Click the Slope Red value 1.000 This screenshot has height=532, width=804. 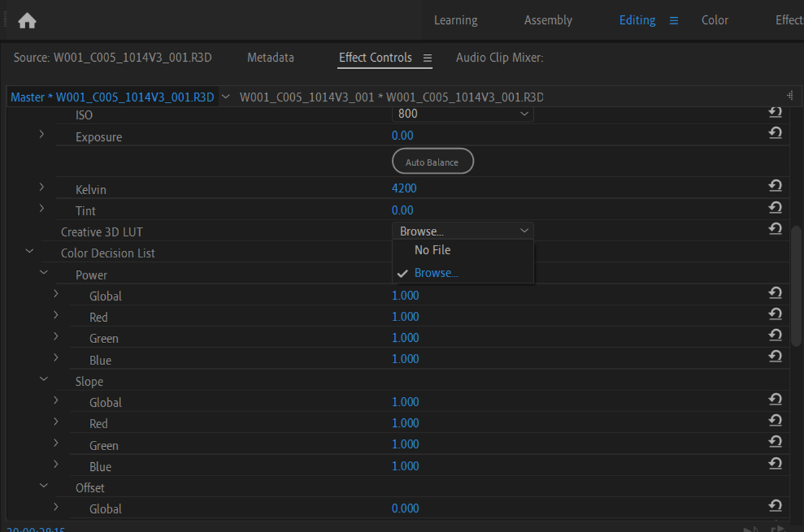coord(405,423)
